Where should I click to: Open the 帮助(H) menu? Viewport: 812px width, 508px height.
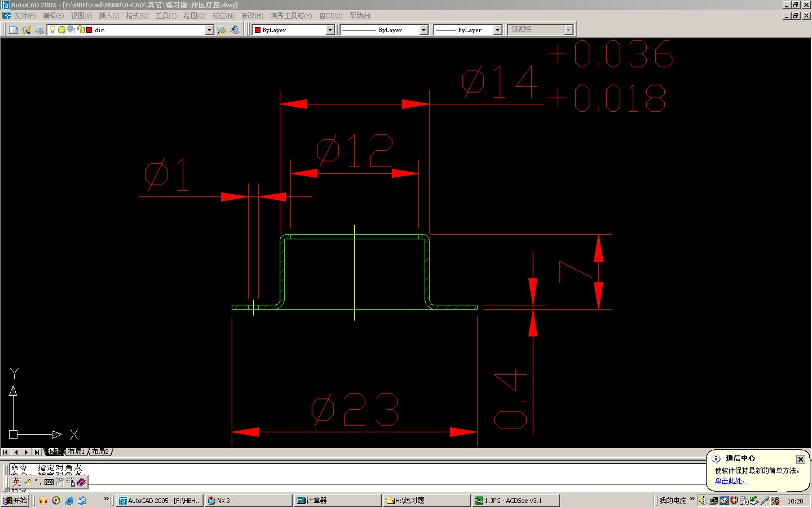coord(360,16)
